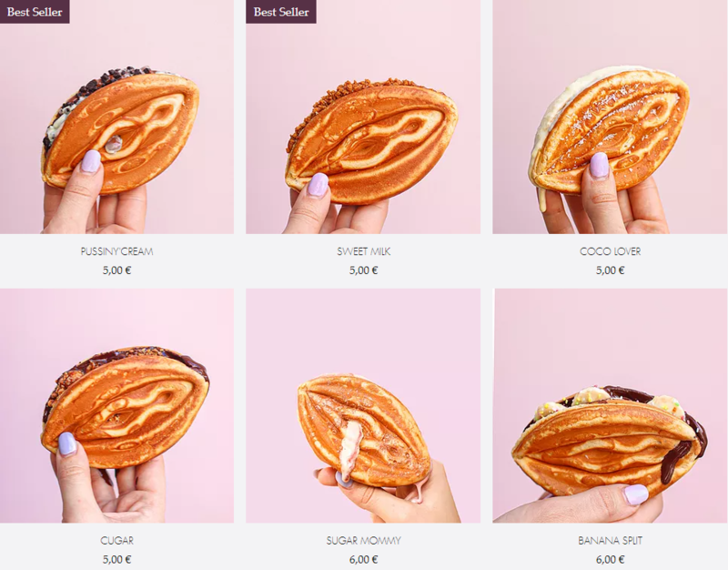728x570 pixels.
Task: Open the PUSSINY'CREAM product image
Action: coord(116,117)
